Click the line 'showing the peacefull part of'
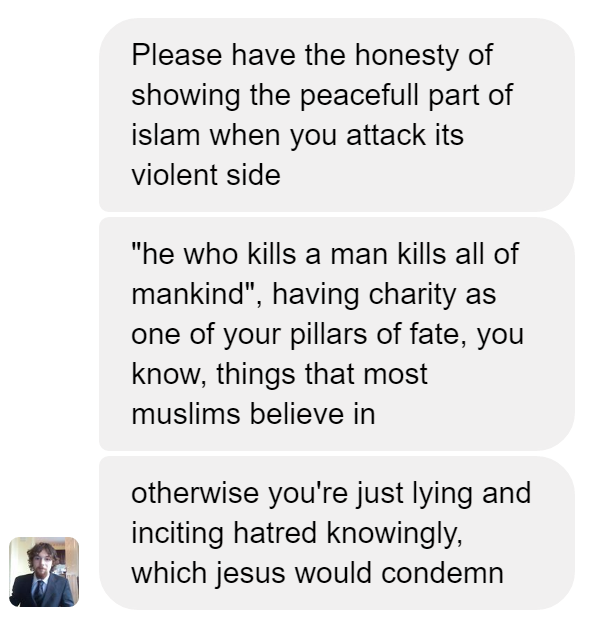The height and width of the screenshot is (620, 593). (322, 95)
